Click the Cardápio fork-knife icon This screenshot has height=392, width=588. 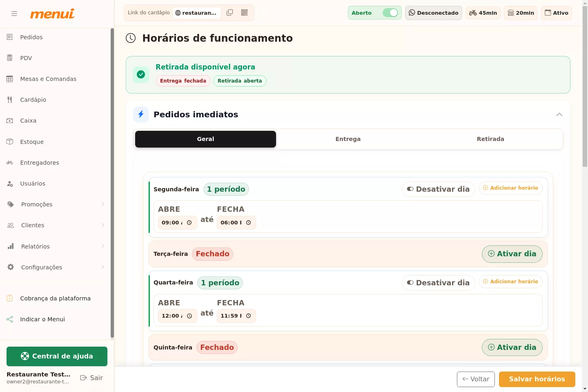[x=10, y=100]
